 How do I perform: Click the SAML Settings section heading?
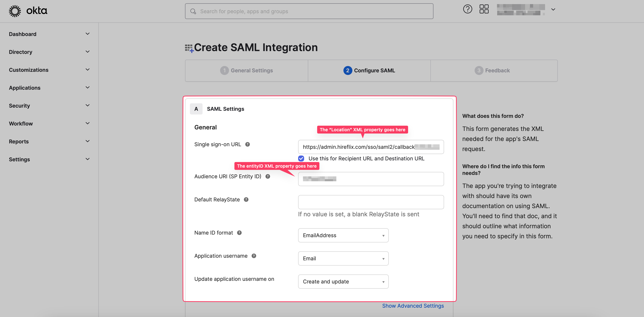[x=225, y=109]
